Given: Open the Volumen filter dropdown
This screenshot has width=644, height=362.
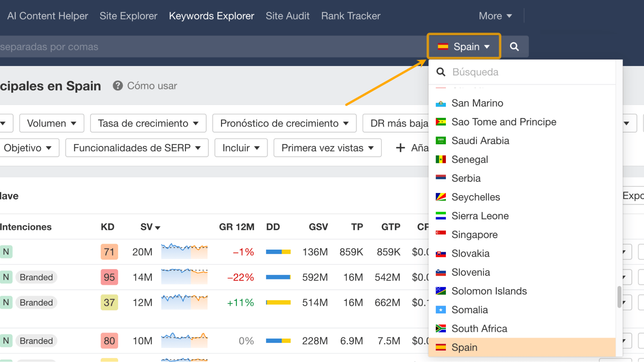Looking at the screenshot, I should coord(51,123).
